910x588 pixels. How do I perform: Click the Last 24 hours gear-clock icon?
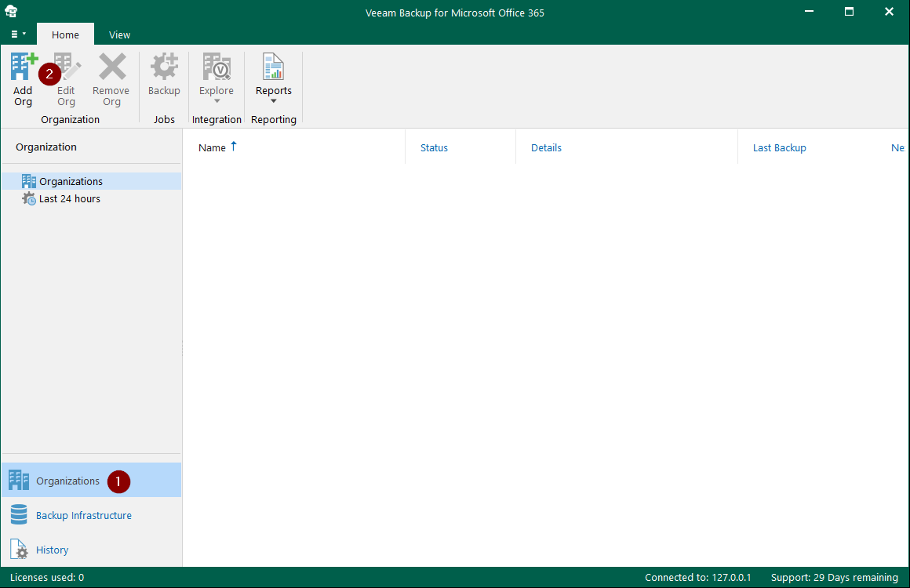28,199
